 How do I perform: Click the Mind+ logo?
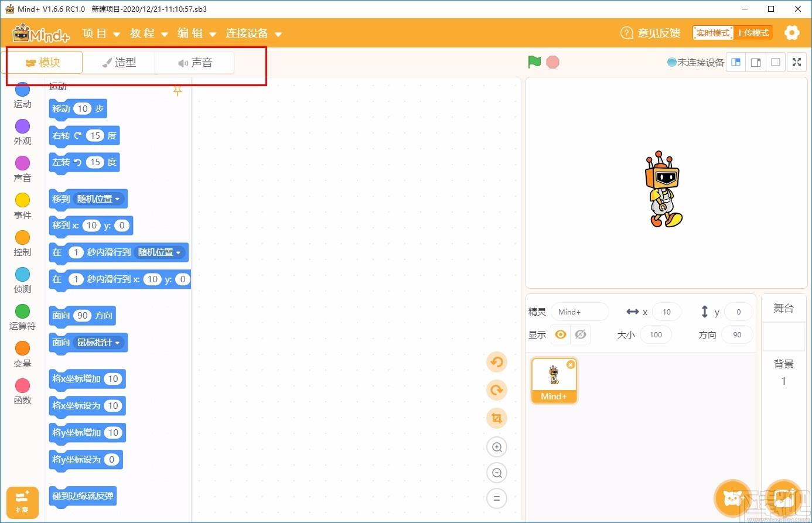[42, 34]
